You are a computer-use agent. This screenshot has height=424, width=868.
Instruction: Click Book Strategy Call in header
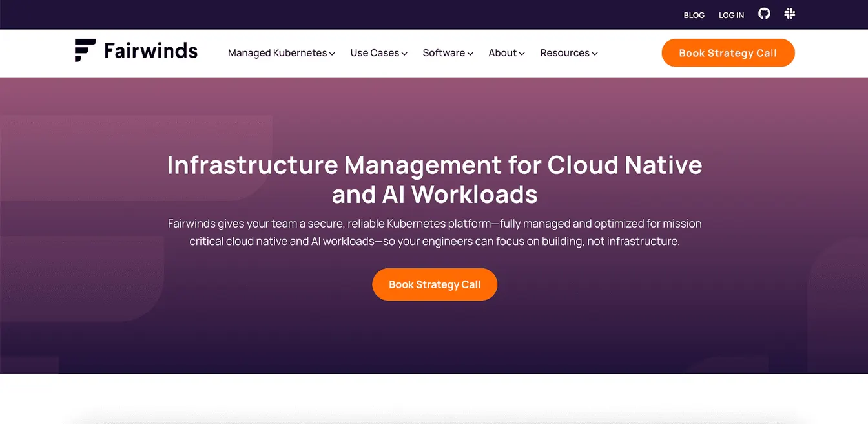[728, 53]
